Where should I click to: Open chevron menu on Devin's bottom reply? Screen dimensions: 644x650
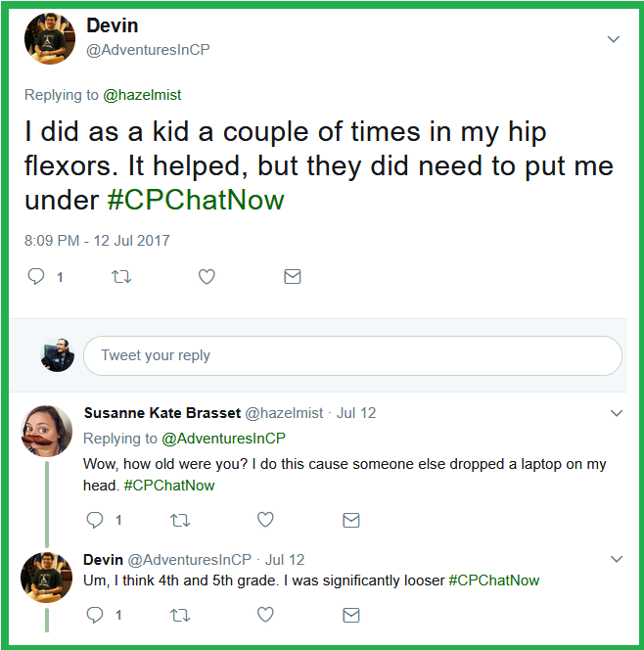click(617, 560)
